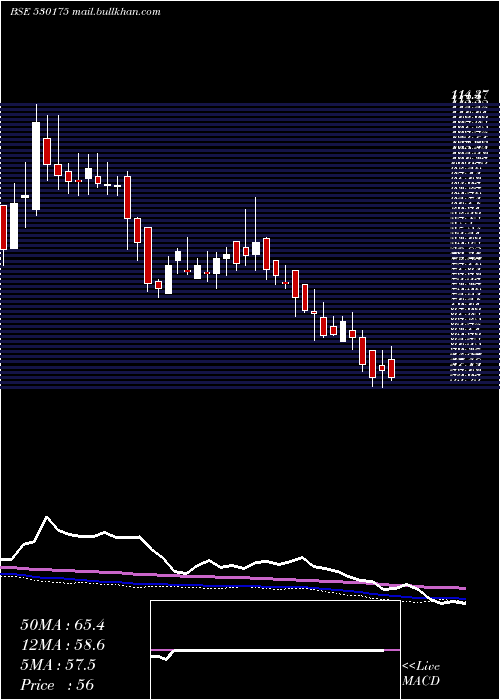The image size is (500, 700).
Task: Select the 12MA : 58.6 value
Action: coord(62,645)
